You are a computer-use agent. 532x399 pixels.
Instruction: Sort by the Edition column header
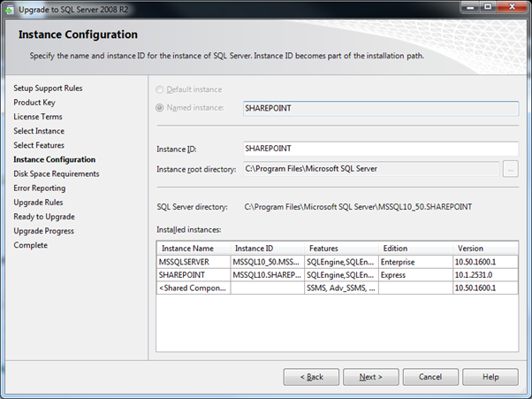pyautogui.click(x=415, y=249)
